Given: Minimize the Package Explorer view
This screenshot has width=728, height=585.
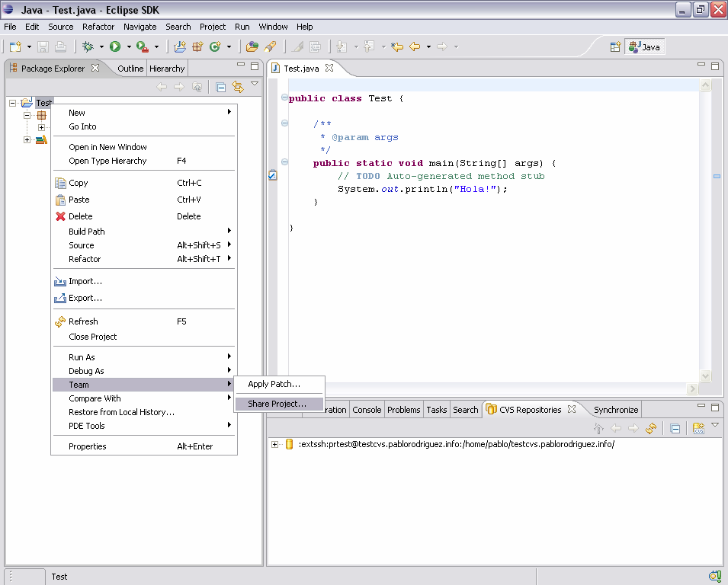Looking at the screenshot, I should click(x=240, y=65).
